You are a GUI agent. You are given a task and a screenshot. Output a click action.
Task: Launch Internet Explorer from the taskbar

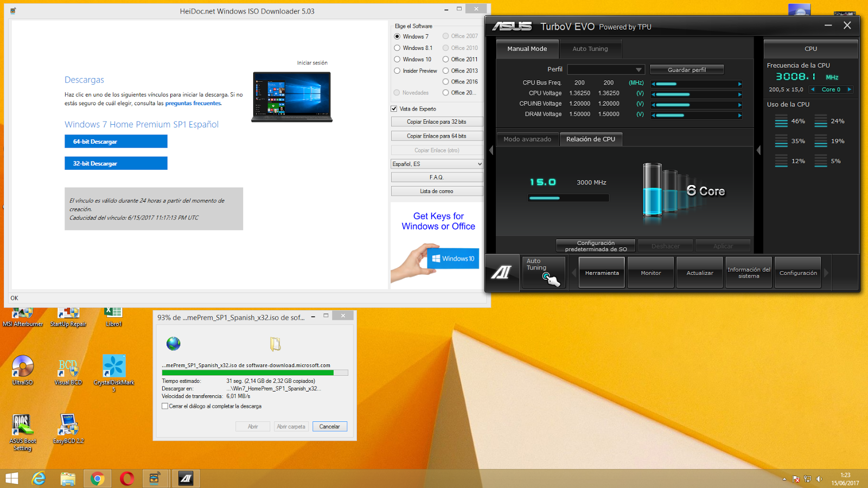click(39, 478)
